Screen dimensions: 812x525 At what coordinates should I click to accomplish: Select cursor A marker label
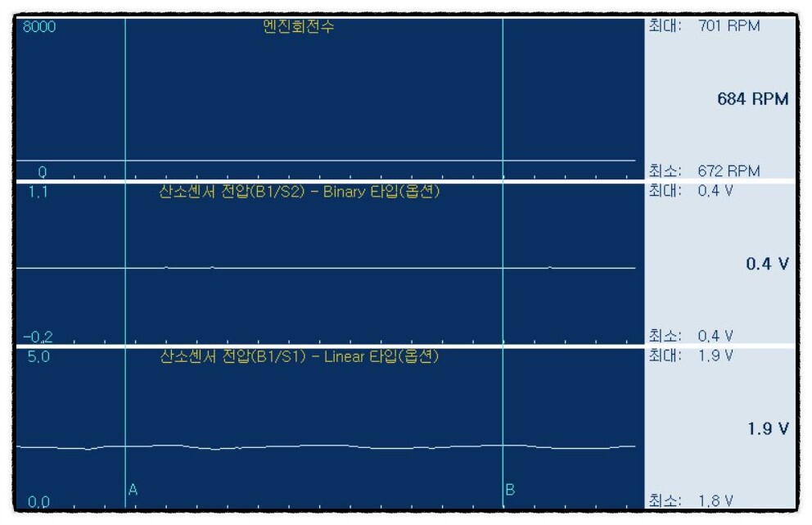point(133,489)
